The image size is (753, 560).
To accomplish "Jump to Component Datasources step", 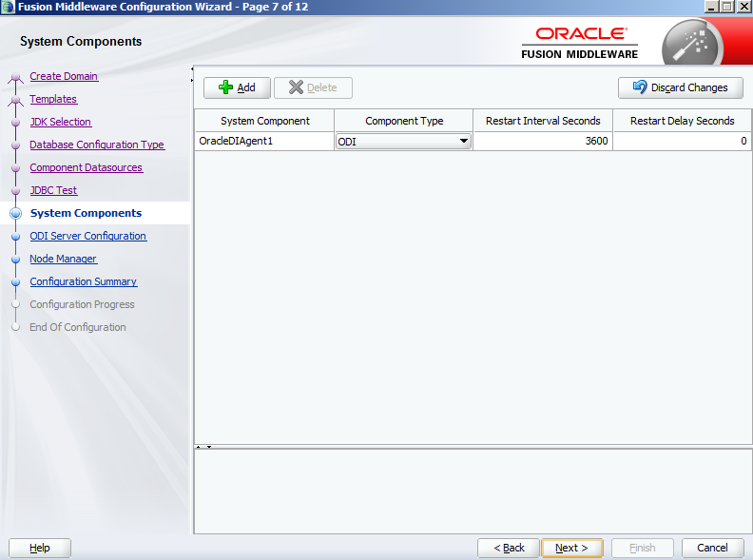I will click(x=86, y=167).
